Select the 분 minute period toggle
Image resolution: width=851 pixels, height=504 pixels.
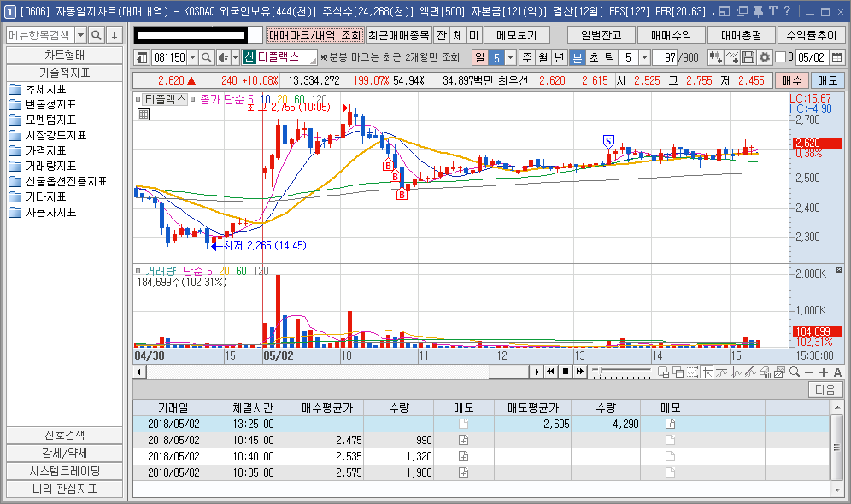click(x=578, y=57)
